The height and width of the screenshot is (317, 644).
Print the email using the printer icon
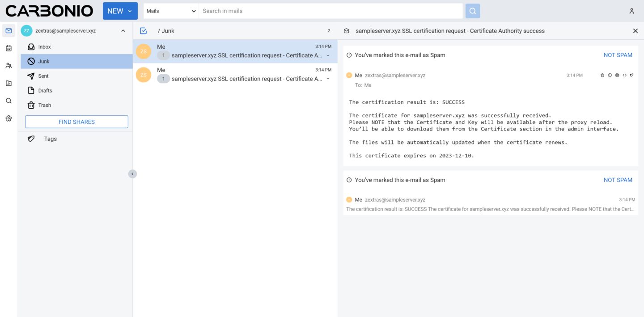(x=617, y=75)
